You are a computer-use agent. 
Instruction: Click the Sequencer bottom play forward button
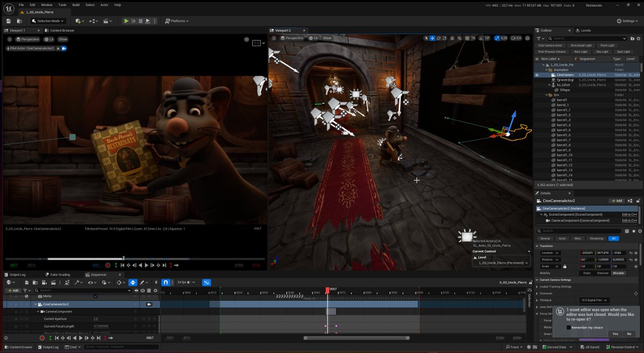[81, 338]
